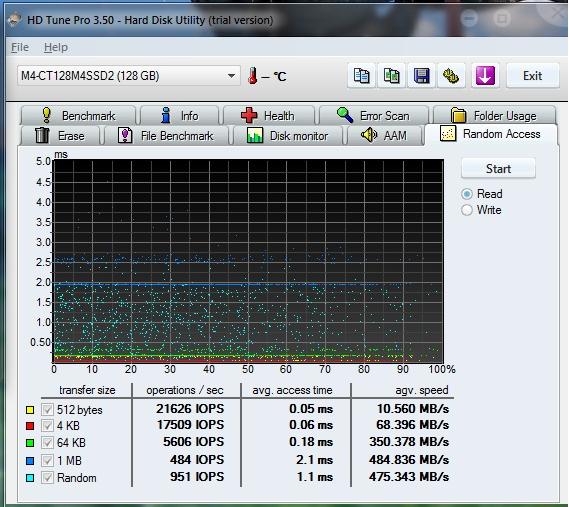The width and height of the screenshot is (569, 507).
Task: Click the 2.1 ms access time
Action: [314, 459]
